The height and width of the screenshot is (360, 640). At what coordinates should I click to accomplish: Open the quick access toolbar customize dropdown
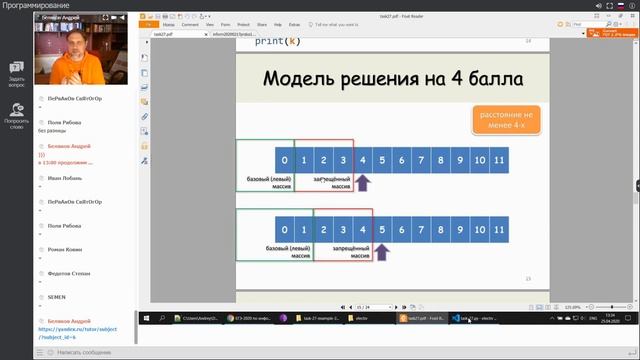(x=209, y=16)
